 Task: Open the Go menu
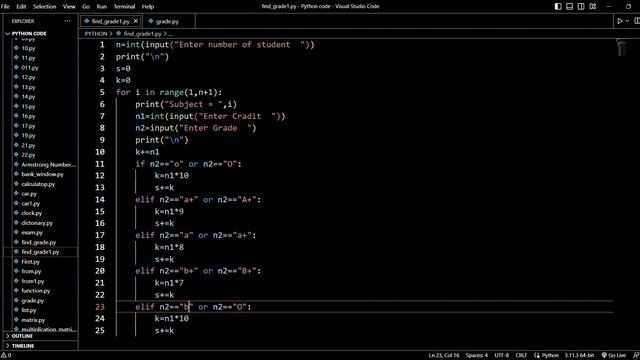point(86,7)
